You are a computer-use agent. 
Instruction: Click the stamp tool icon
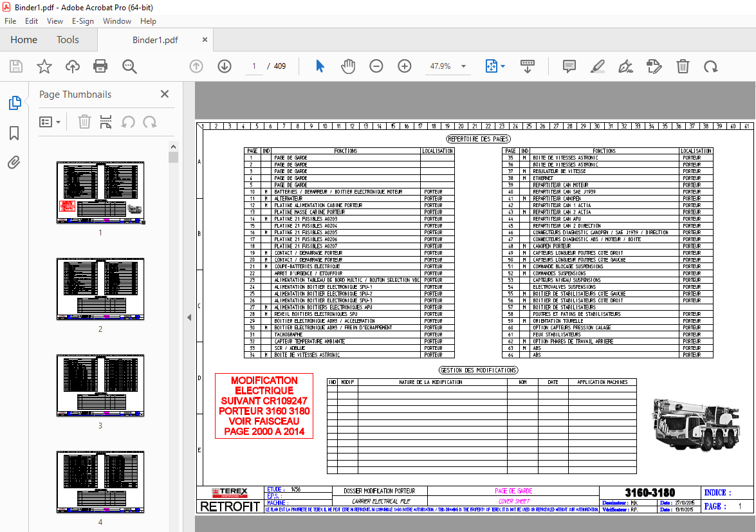[654, 66]
